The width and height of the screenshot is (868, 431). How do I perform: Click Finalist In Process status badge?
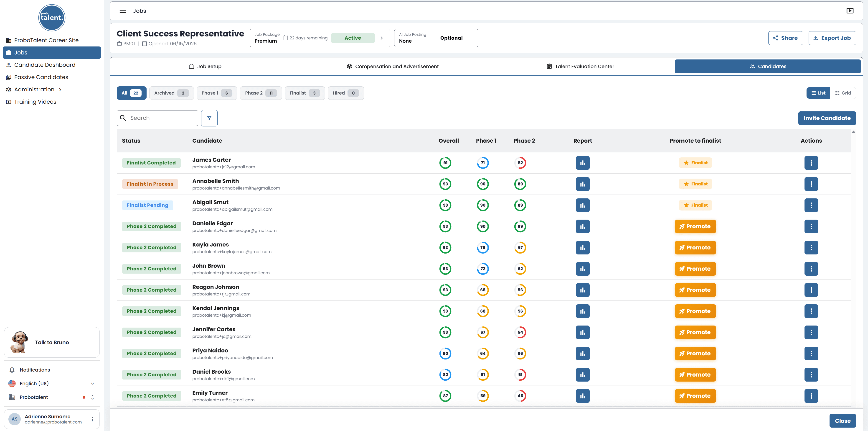click(x=150, y=184)
